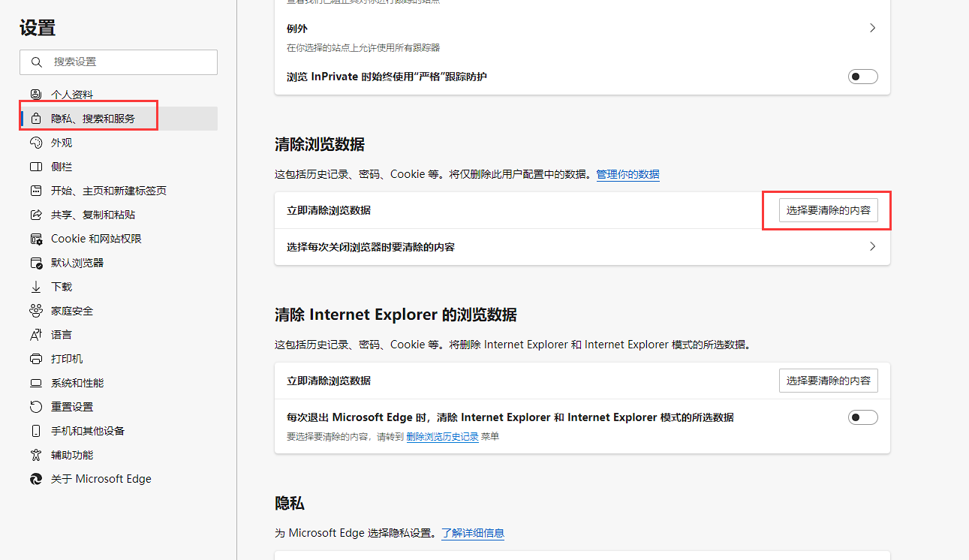Click the 清除 Internet Explorer 的浏览数据 heading
Image resolution: width=969 pixels, height=560 pixels.
pyautogui.click(x=396, y=315)
